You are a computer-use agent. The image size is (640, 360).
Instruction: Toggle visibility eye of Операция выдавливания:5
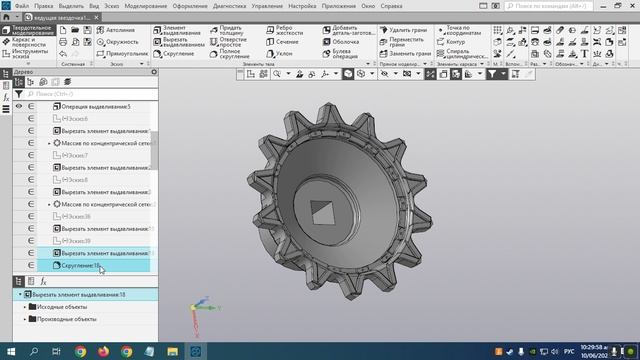tap(19, 106)
